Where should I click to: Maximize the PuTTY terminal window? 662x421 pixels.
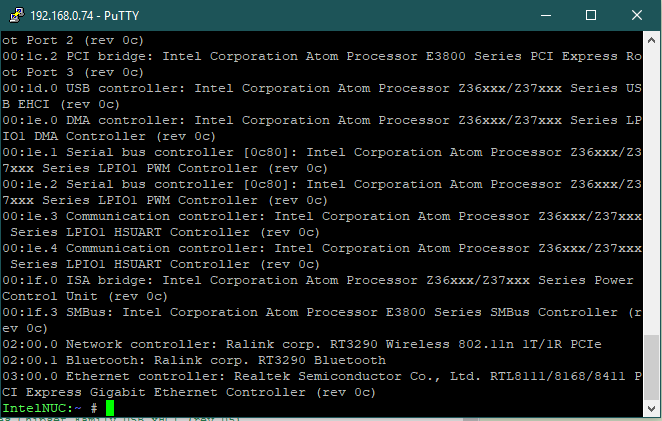point(591,16)
